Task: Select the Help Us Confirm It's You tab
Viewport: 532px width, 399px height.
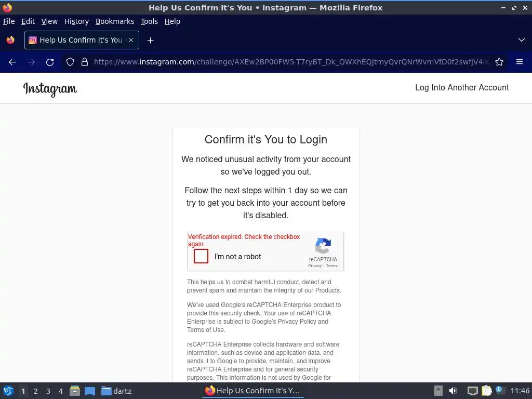Action: pyautogui.click(x=82, y=40)
